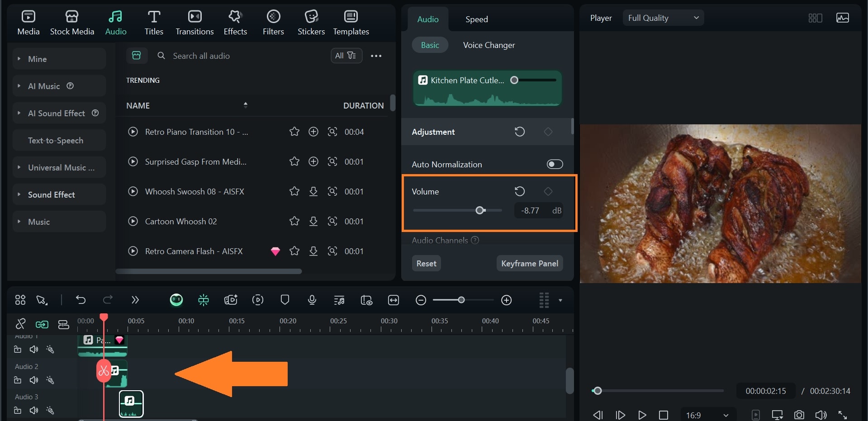Select the Basic sub-tab
The image size is (868, 421).
point(430,45)
